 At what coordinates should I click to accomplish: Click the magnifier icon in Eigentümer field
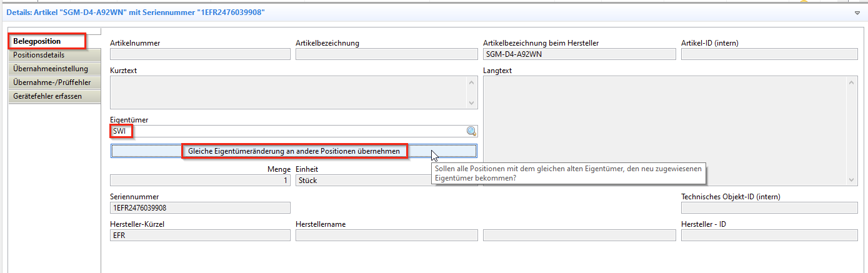tap(471, 131)
